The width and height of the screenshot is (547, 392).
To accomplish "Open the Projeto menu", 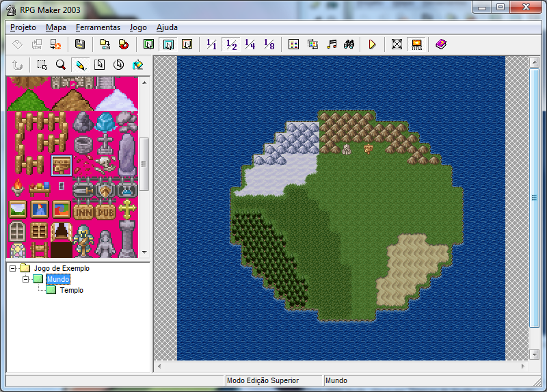I will click(x=23, y=27).
